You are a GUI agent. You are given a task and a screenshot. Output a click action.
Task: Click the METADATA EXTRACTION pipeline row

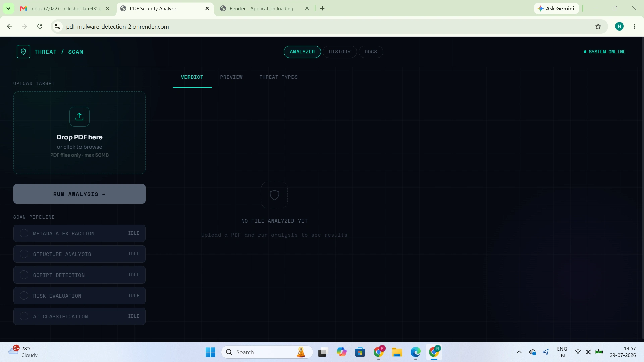point(79,233)
